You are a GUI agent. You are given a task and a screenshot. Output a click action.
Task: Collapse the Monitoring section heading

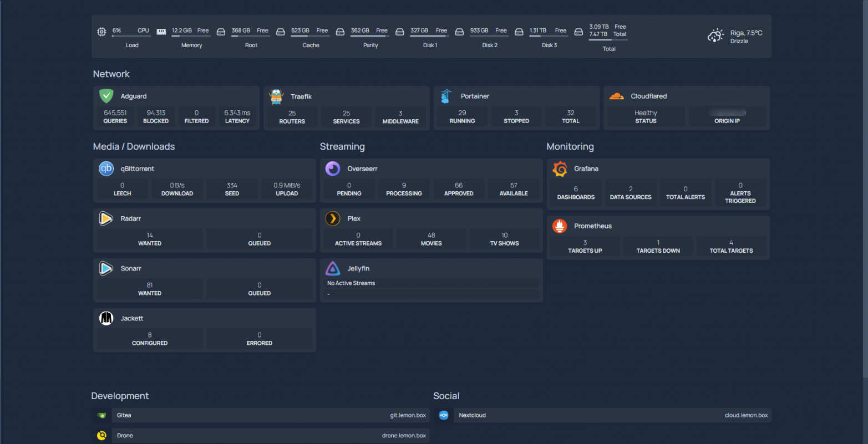[x=570, y=147]
